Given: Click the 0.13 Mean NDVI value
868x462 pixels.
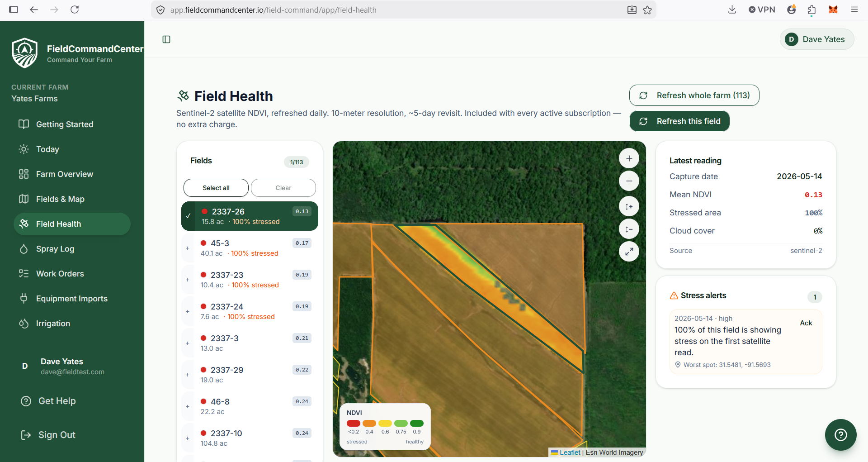Looking at the screenshot, I should 813,195.
